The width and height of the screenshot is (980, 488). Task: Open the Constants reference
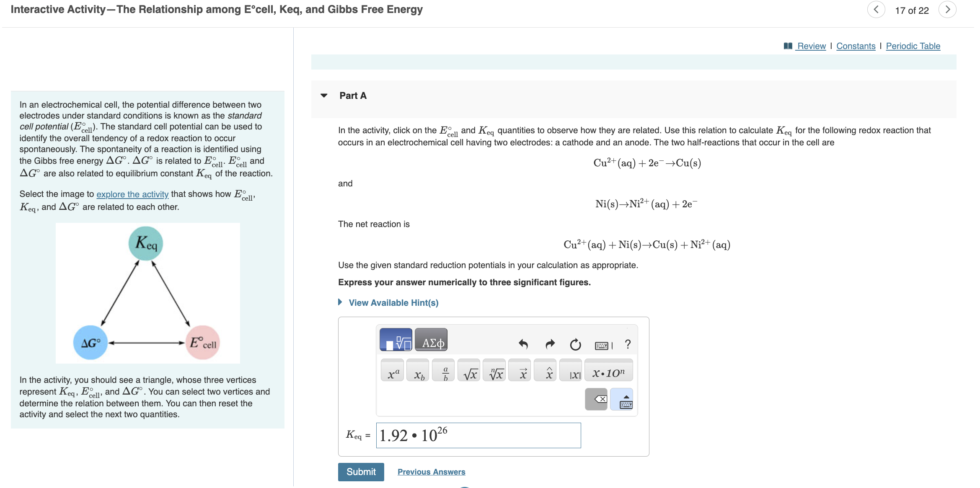click(x=856, y=46)
